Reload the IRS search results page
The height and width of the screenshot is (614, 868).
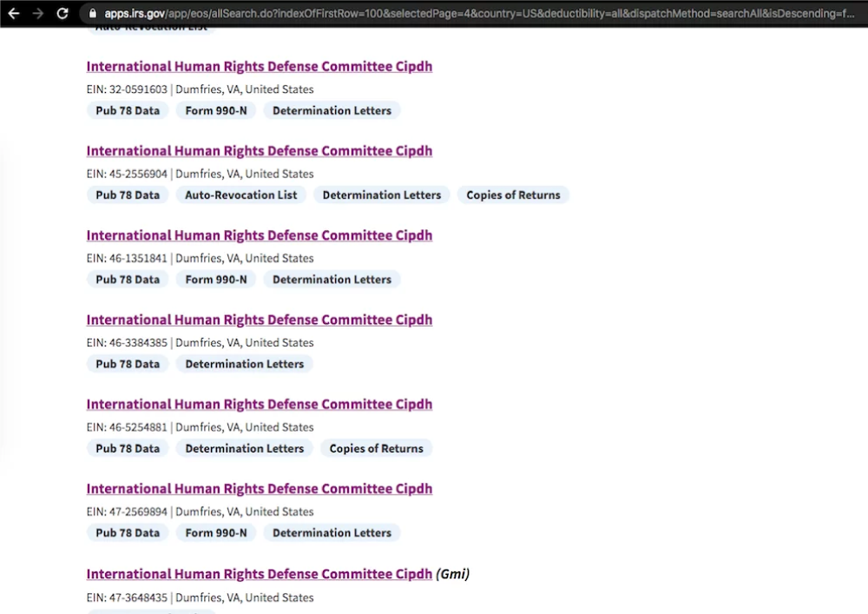click(x=62, y=13)
